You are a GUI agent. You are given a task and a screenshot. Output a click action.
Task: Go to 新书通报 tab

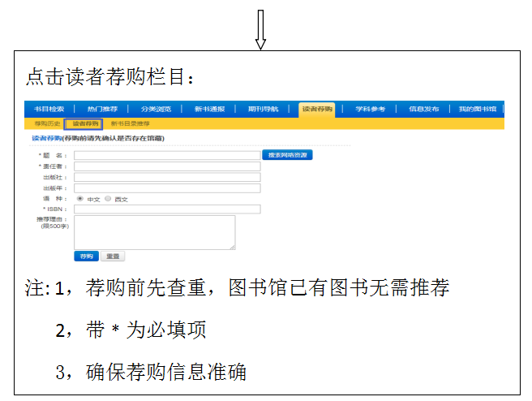[x=210, y=109]
